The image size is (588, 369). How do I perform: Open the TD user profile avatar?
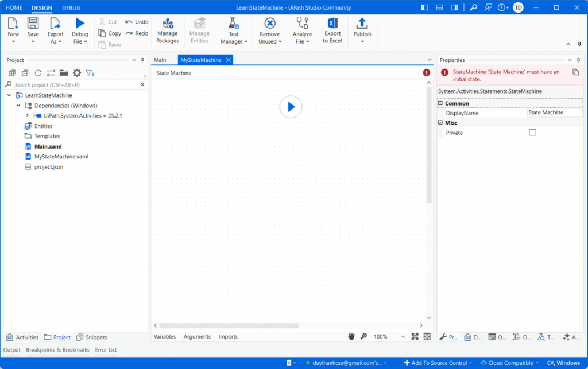(519, 7)
